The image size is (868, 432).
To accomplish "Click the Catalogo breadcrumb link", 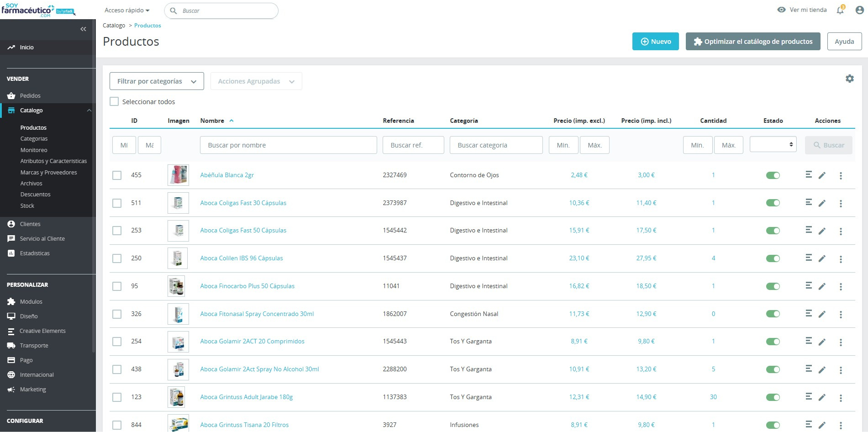I will (x=114, y=26).
